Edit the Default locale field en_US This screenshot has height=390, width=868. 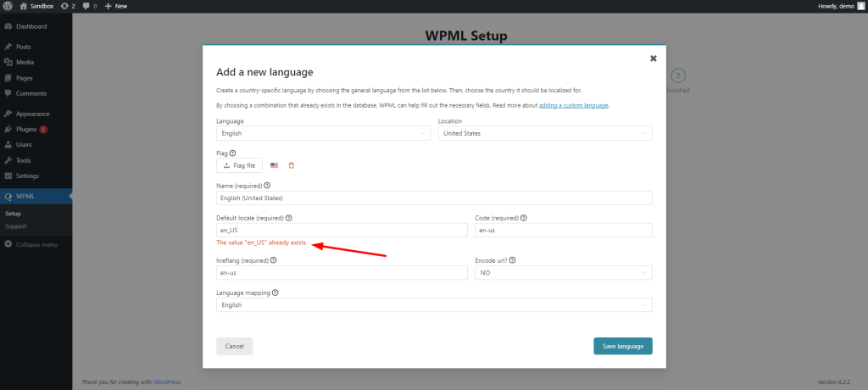(342, 230)
